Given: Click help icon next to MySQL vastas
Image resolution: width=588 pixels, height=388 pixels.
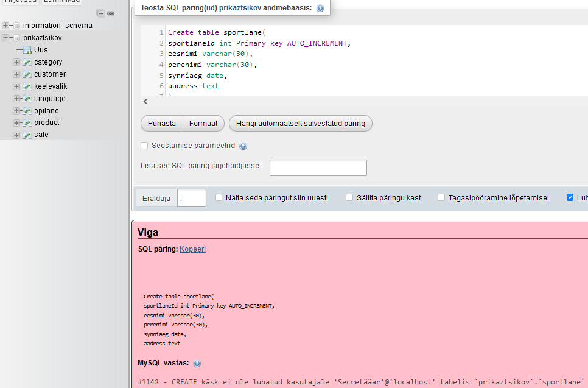Looking at the screenshot, I should pos(197,364).
